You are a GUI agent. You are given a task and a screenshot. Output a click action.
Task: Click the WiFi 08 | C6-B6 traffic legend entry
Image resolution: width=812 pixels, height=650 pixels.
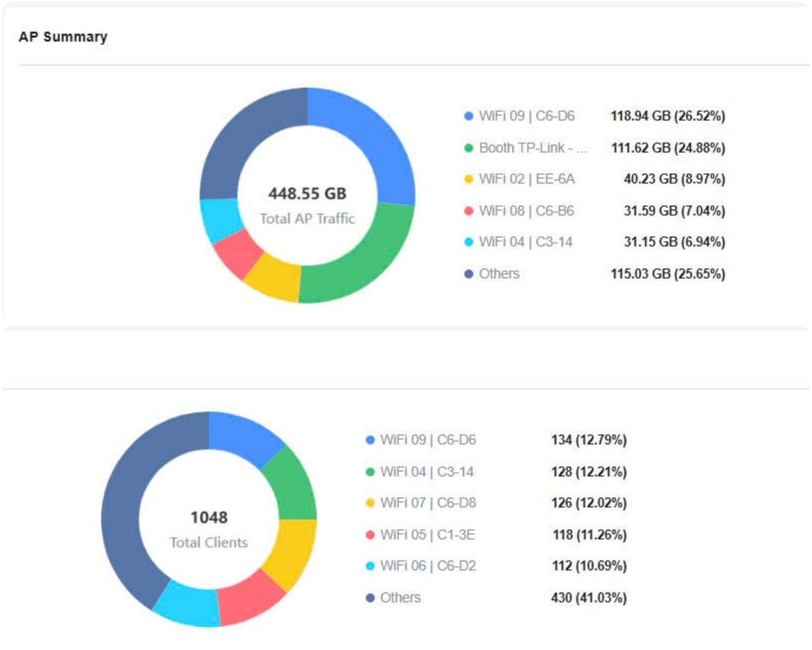point(527,211)
